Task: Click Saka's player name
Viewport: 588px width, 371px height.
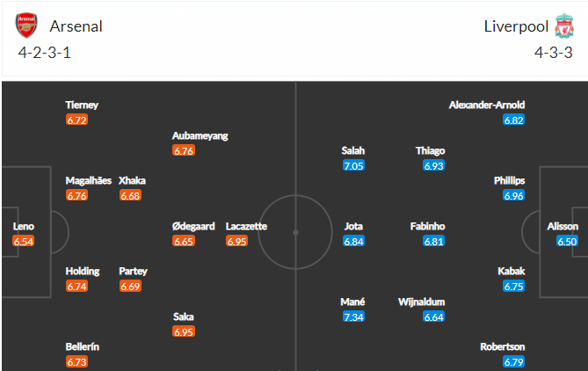Action: pos(184,317)
